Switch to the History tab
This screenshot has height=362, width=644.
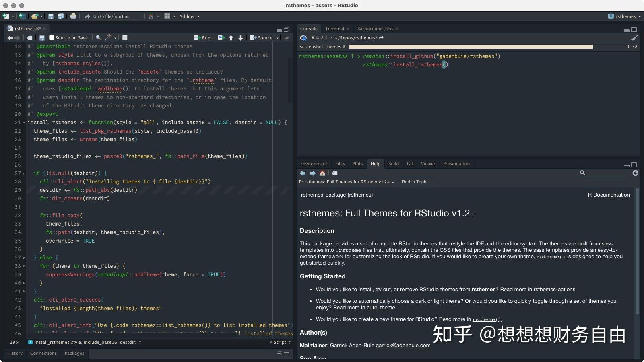pyautogui.click(x=15, y=353)
